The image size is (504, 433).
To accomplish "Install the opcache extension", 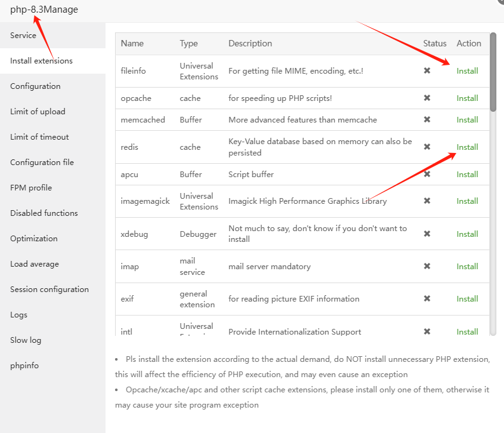I will point(467,98).
